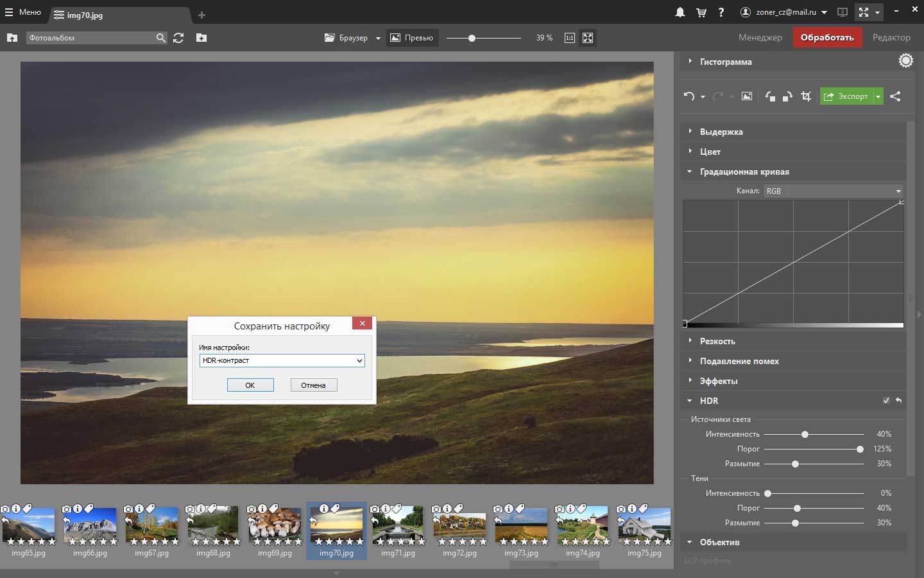
Task: Open the main Меню
Action: (x=23, y=12)
